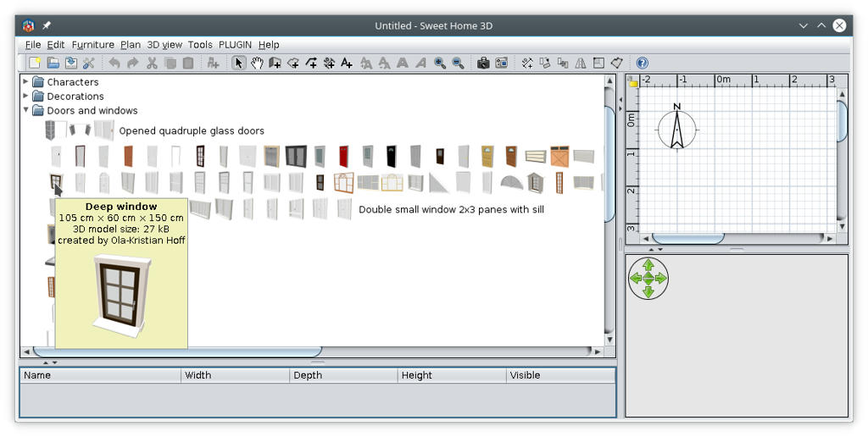The height and width of the screenshot is (437, 868).
Task: Click the up arrow in 3D navigation pad
Action: (x=648, y=266)
